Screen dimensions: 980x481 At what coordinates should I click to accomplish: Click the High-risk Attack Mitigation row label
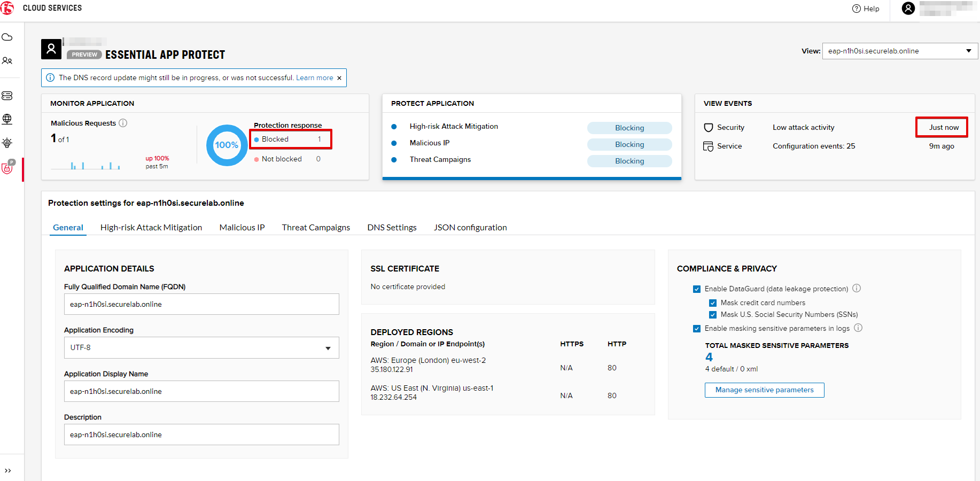coord(454,127)
